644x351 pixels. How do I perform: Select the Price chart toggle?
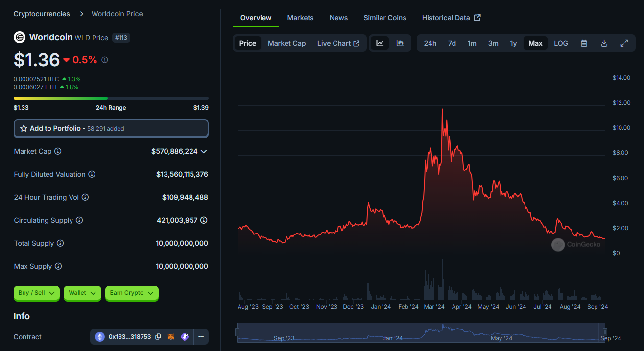[x=248, y=43]
